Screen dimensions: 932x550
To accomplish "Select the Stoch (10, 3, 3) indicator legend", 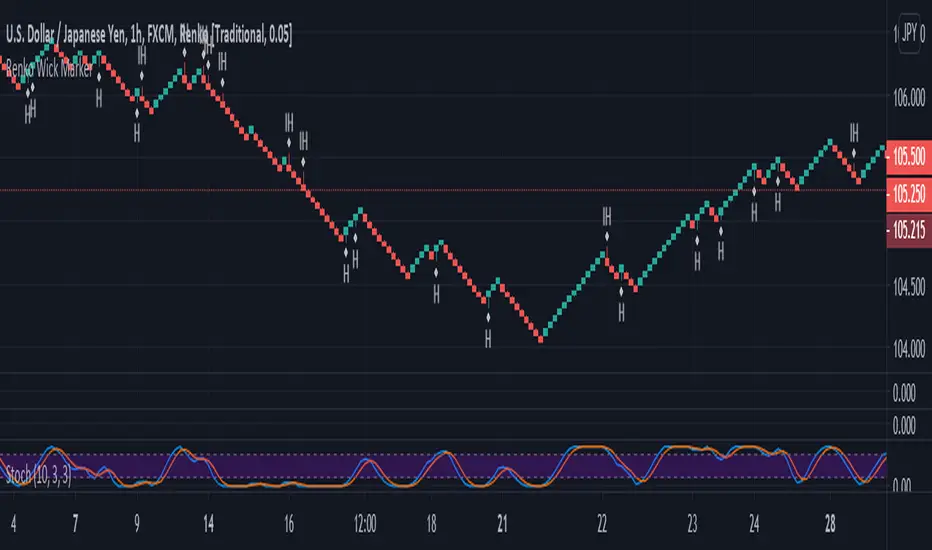I will tap(39, 475).
